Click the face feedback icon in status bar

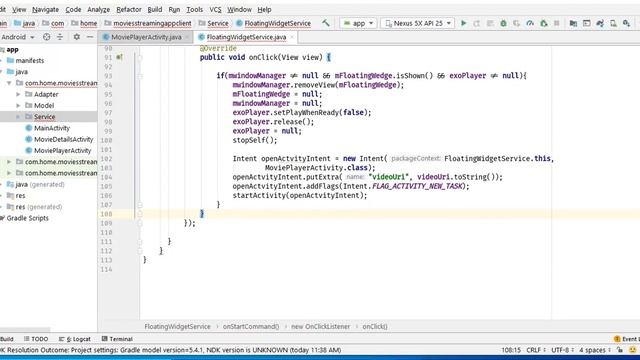click(x=633, y=350)
